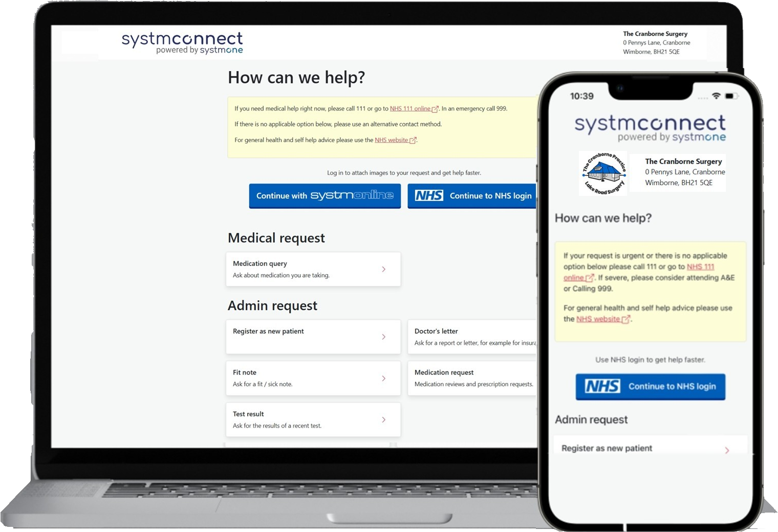Click 'If there is no applicable option below' notice
Image resolution: width=778 pixels, height=532 pixels.
338,124
